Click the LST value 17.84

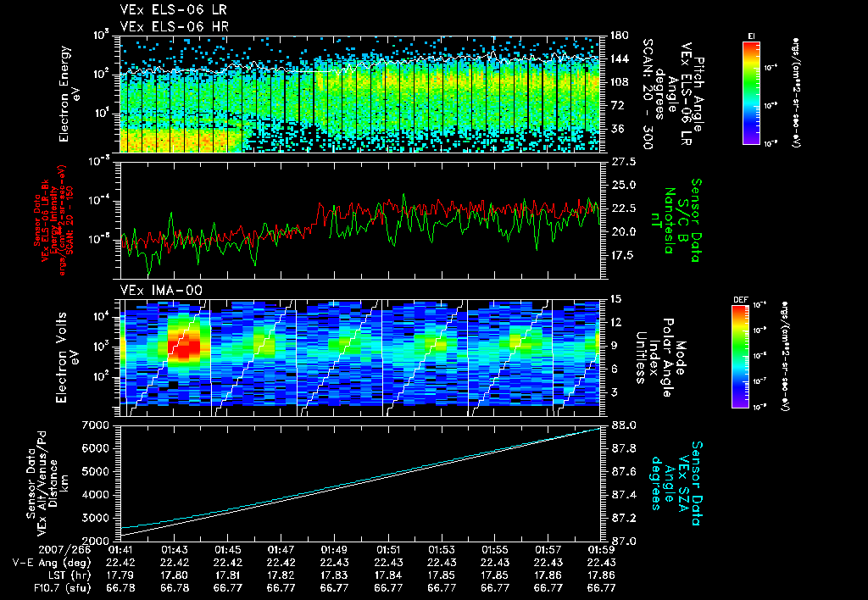[x=388, y=575]
